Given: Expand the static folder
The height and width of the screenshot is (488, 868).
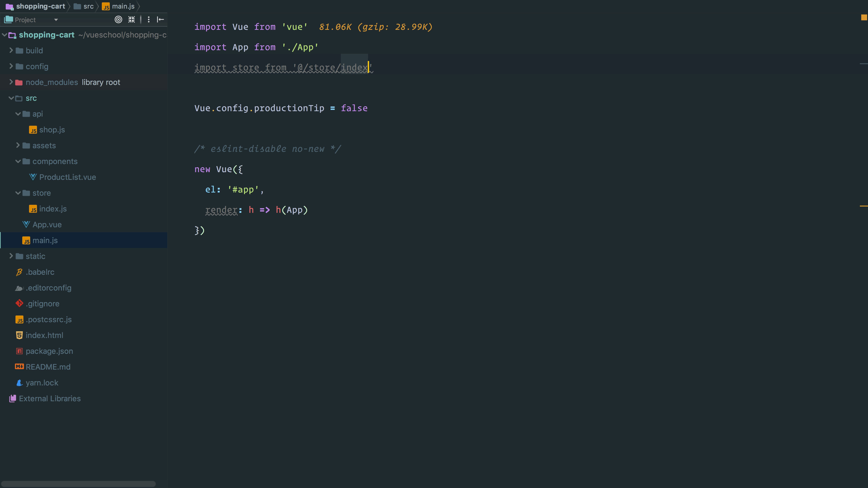Looking at the screenshot, I should click(x=11, y=256).
